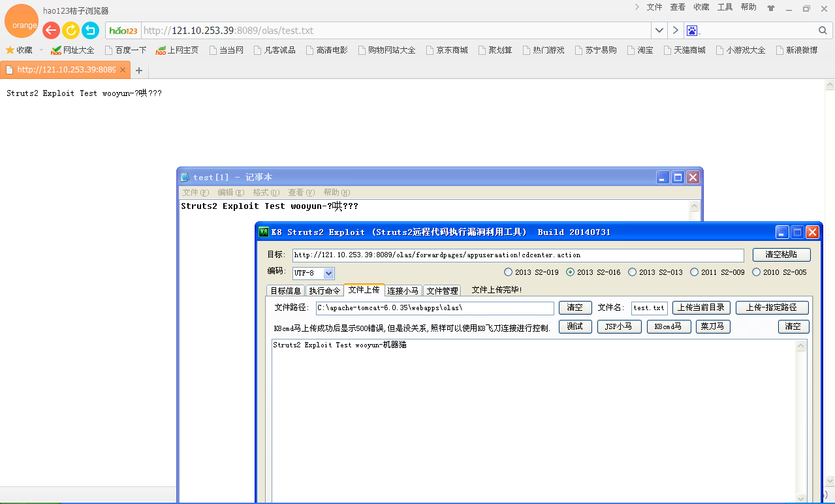
Task: Open the 高清电影 bookmark
Action: click(326, 50)
